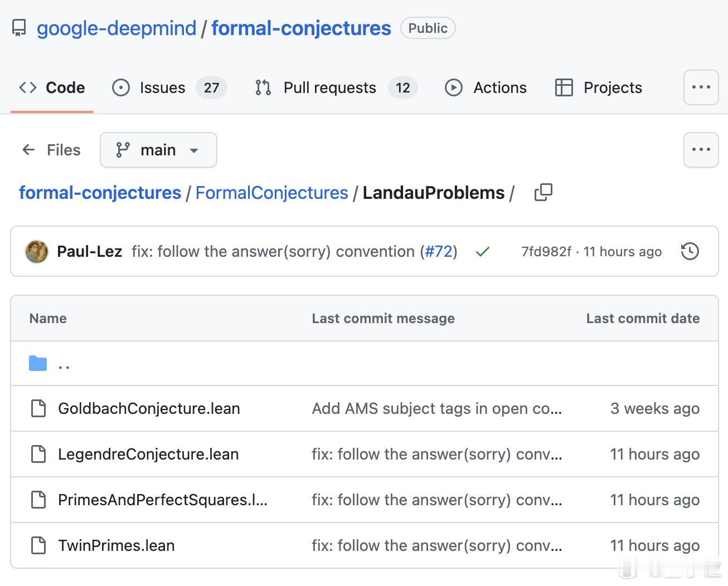Open PrimesAndPerfectSquares row commit message

437,500
